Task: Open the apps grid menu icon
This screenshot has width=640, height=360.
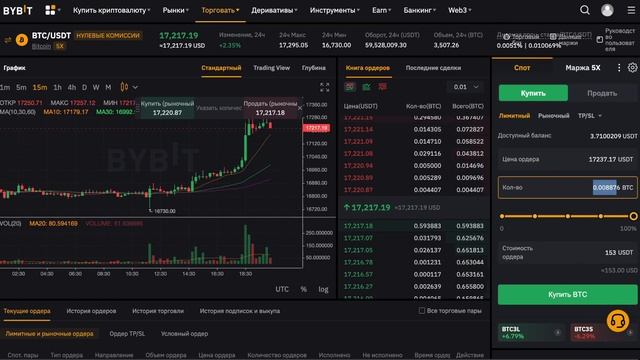Action: point(50,10)
